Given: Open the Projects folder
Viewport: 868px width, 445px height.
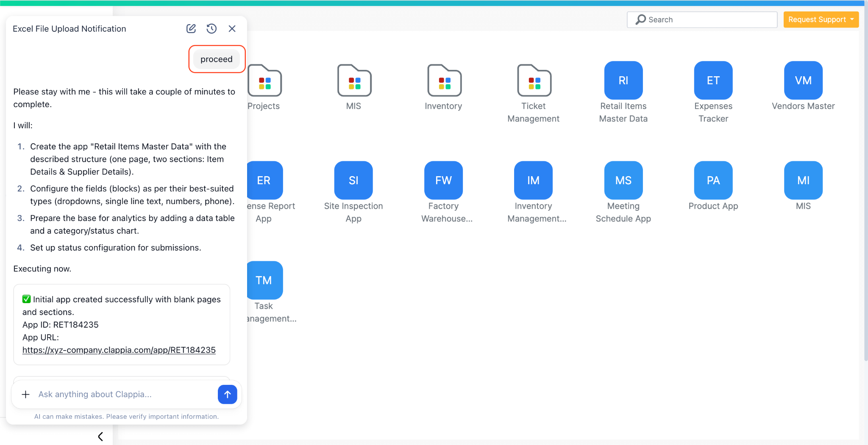Looking at the screenshot, I should (264, 80).
